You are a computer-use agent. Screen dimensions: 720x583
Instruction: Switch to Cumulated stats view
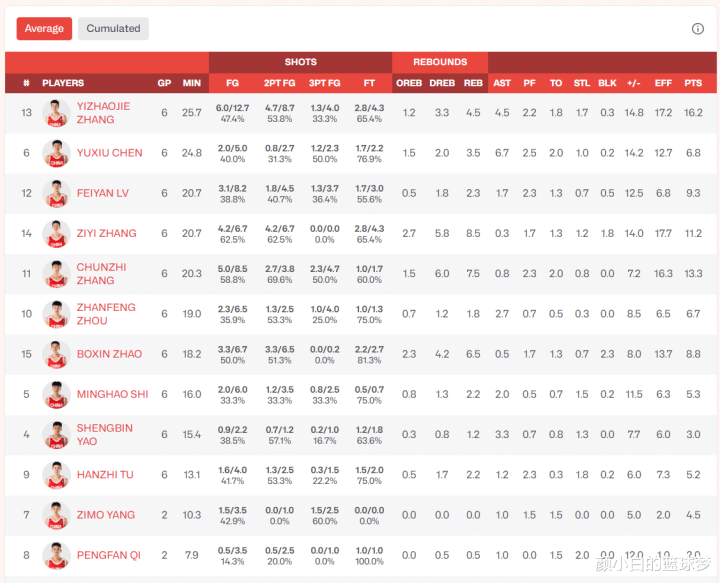pyautogui.click(x=113, y=28)
